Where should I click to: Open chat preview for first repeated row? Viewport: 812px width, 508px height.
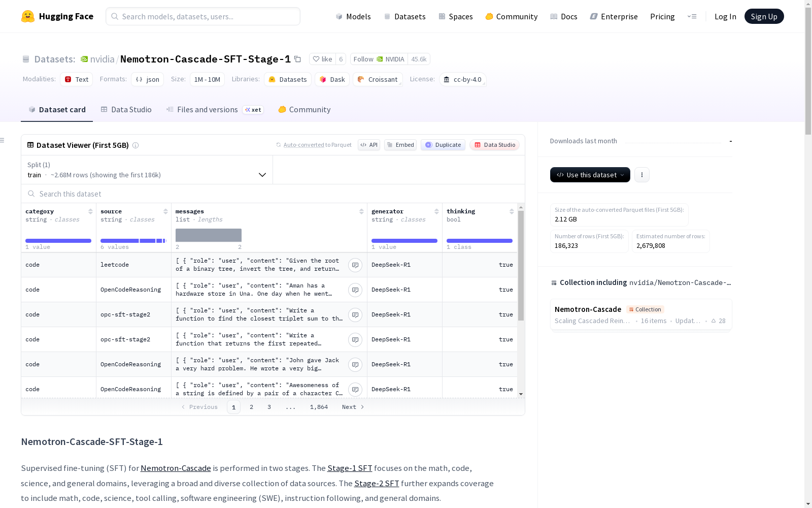click(x=355, y=339)
